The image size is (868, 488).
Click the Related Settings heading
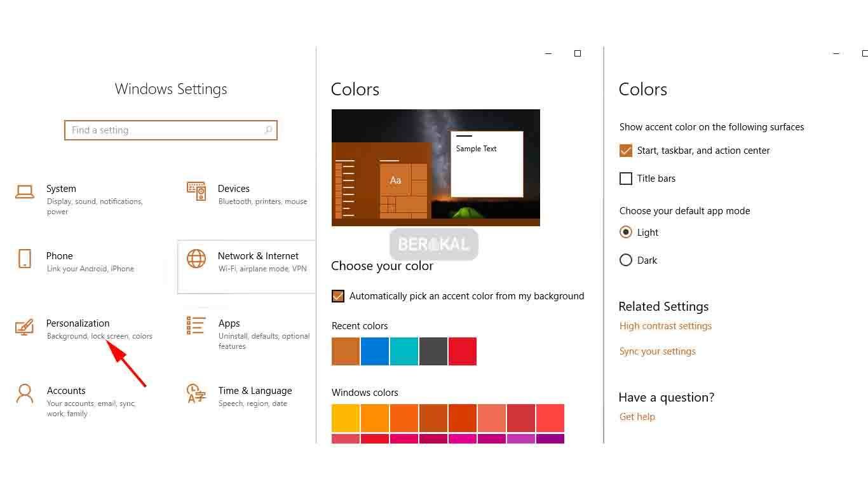[x=663, y=306]
